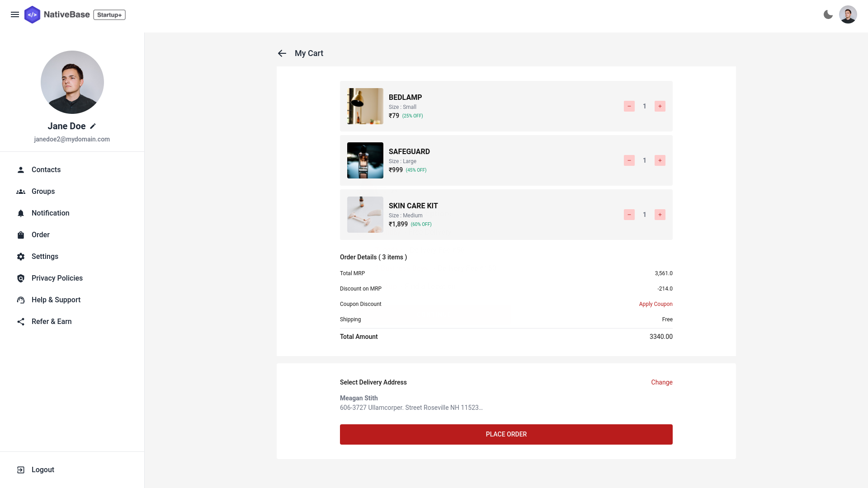Click Change delivery address link
The height and width of the screenshot is (488, 868).
point(662,382)
